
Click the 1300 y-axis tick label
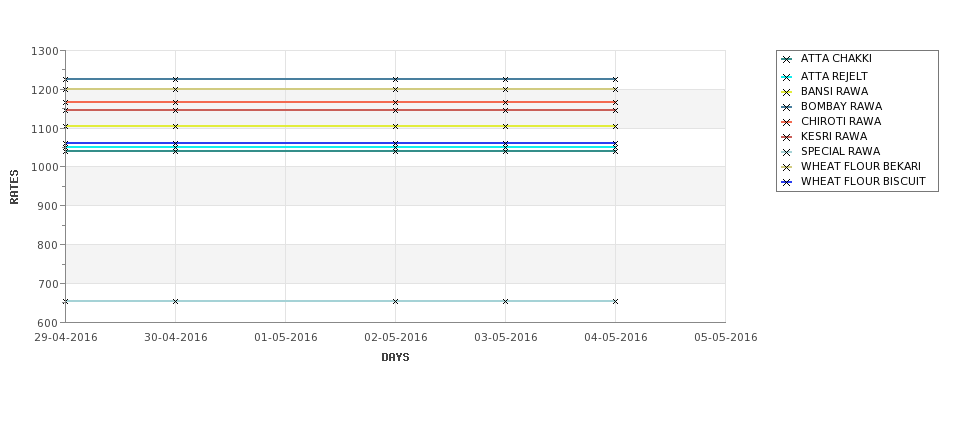(45, 51)
